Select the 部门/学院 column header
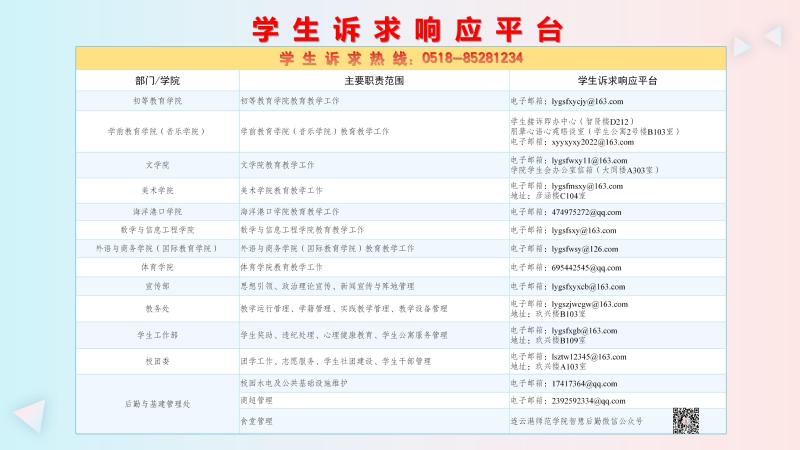Image resolution: width=800 pixels, height=450 pixels. tap(157, 80)
